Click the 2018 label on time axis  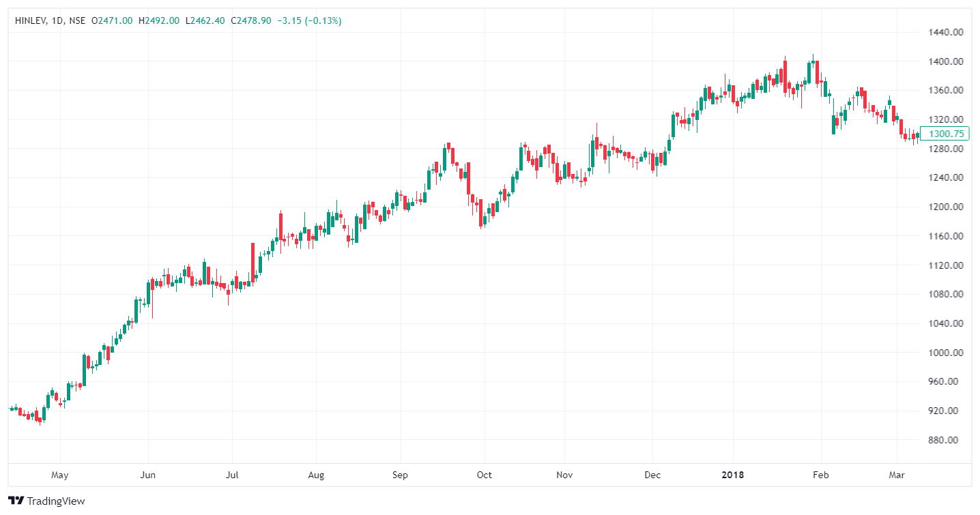[x=734, y=475]
